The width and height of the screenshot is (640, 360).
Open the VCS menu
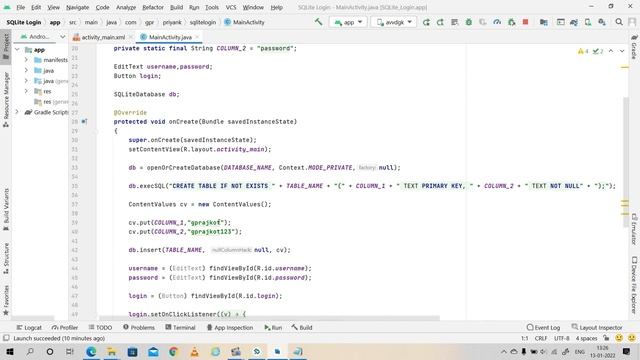[x=231, y=7]
